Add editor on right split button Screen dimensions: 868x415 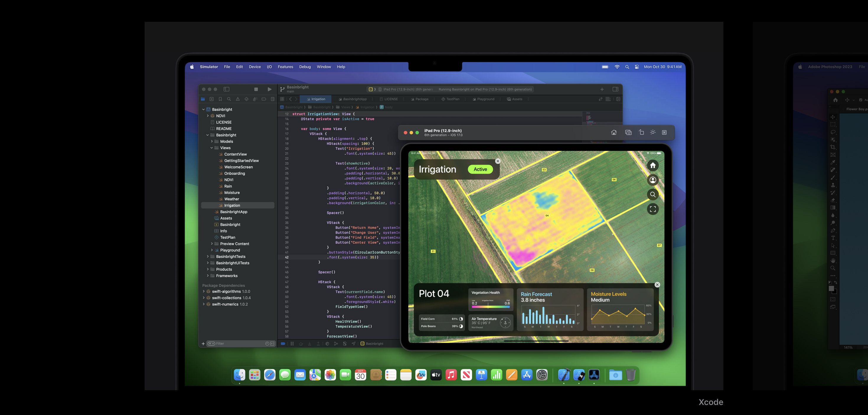coord(618,99)
